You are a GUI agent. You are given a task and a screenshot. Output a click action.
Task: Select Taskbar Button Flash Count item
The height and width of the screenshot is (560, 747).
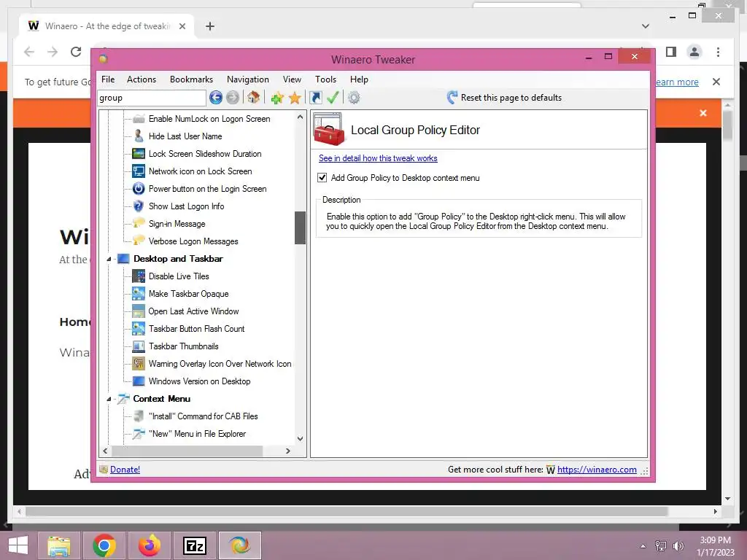click(196, 329)
